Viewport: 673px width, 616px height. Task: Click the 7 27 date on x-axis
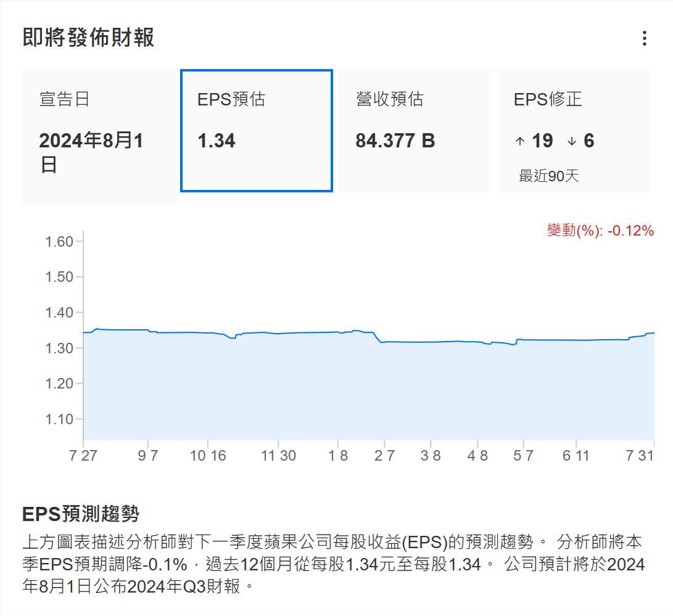[x=83, y=456]
